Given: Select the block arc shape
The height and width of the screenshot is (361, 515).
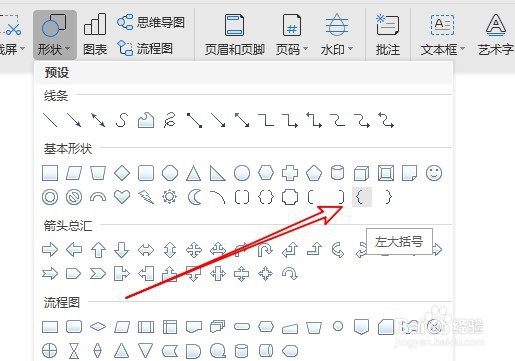Looking at the screenshot, I should (x=98, y=197).
